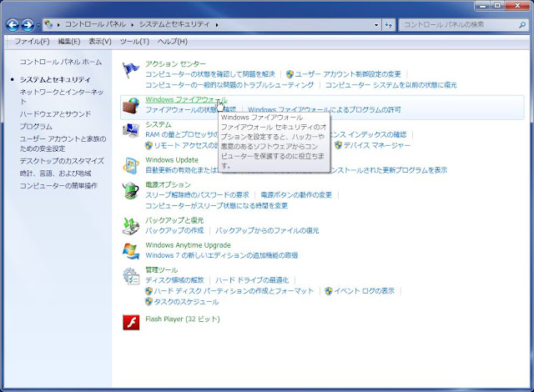
Task: Expand arrow before コントロール パネル breadcrumb
Action: (x=58, y=25)
